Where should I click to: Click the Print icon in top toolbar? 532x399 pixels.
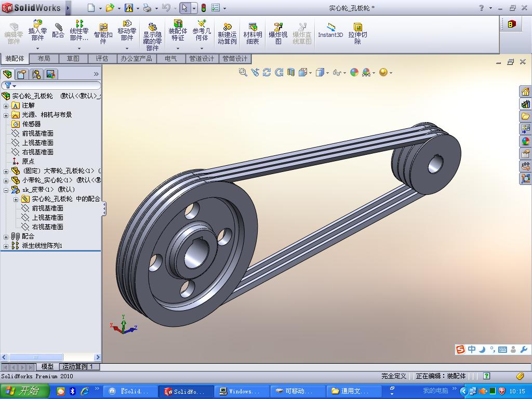pos(147,8)
